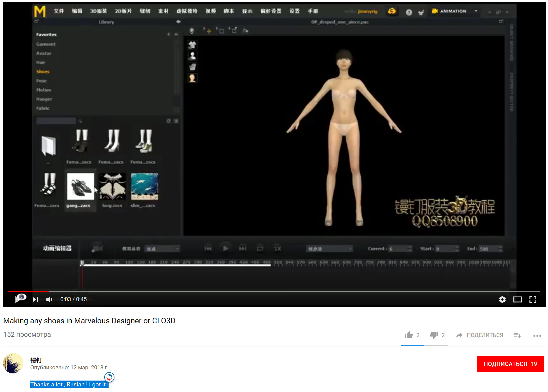Open simulation quality dropdown in animation editor

pyautogui.click(x=162, y=249)
